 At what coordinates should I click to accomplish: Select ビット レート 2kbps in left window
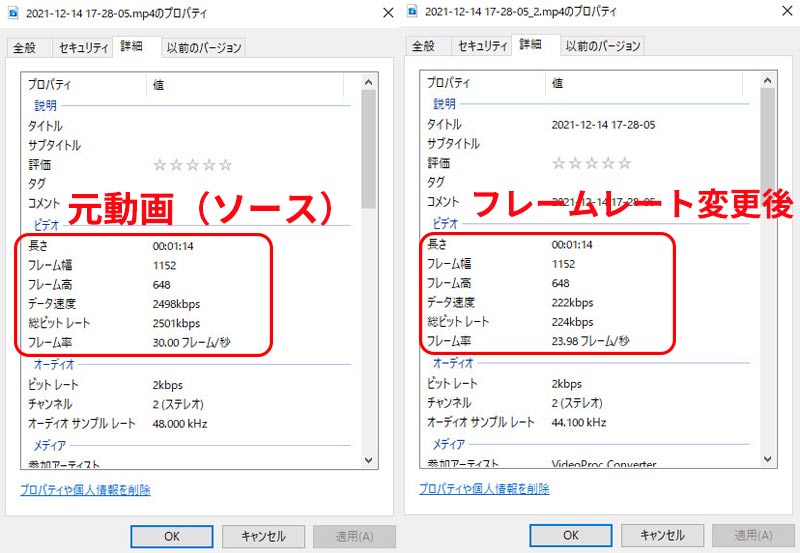(x=167, y=385)
